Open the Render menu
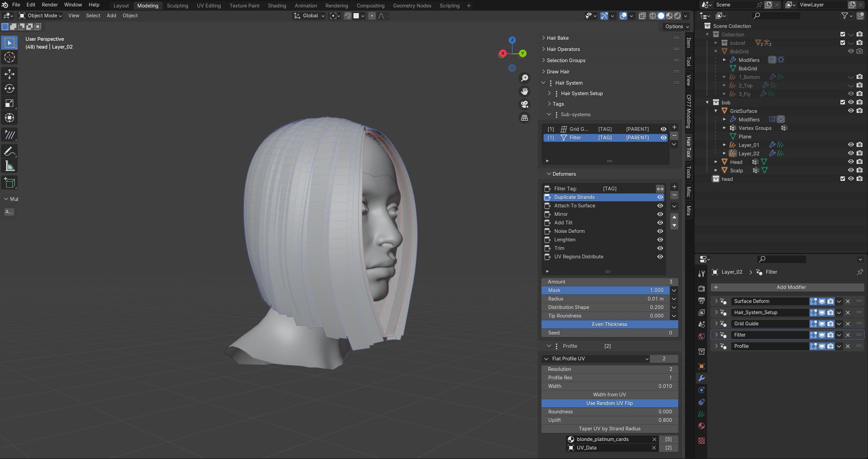The width and height of the screenshot is (868, 459). [50, 5]
